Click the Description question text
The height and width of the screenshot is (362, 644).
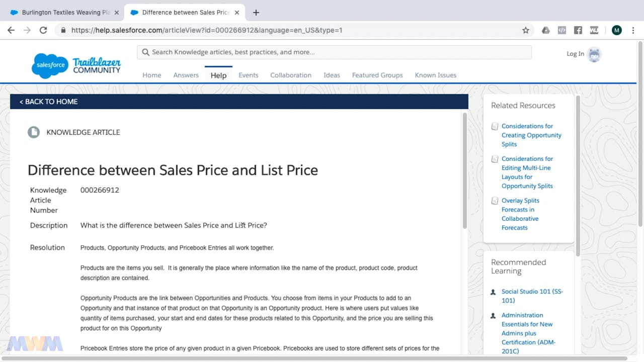point(174,225)
